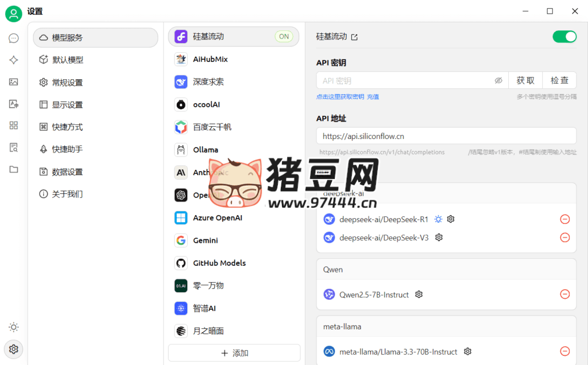The width and height of the screenshot is (588, 365).
Task: Select 关于我们 settings menu
Action: pos(95,194)
